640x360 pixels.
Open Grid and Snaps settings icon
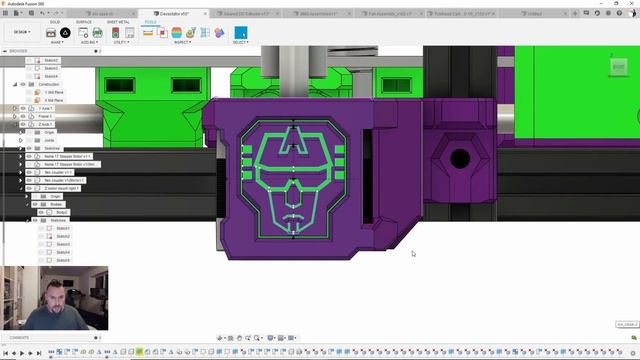click(281, 338)
